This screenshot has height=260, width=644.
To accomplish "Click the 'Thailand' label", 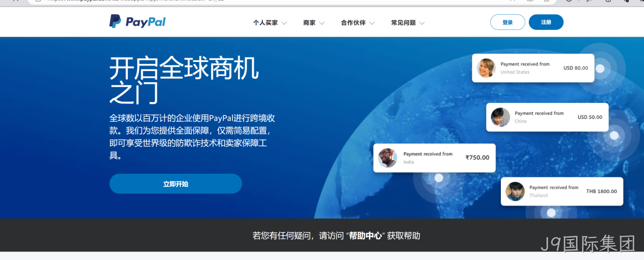I will [x=538, y=196].
